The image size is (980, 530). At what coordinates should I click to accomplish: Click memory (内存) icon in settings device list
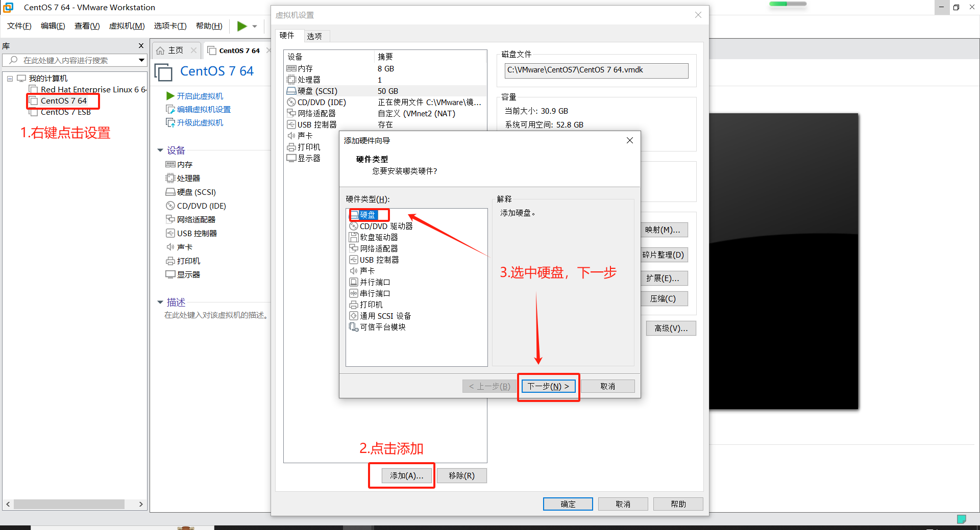(x=291, y=68)
